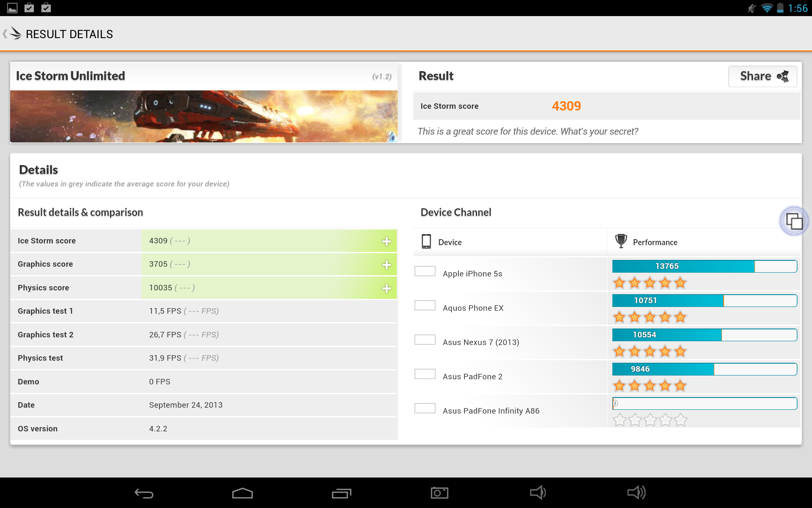Open recent apps from navigation bar

(x=341, y=493)
